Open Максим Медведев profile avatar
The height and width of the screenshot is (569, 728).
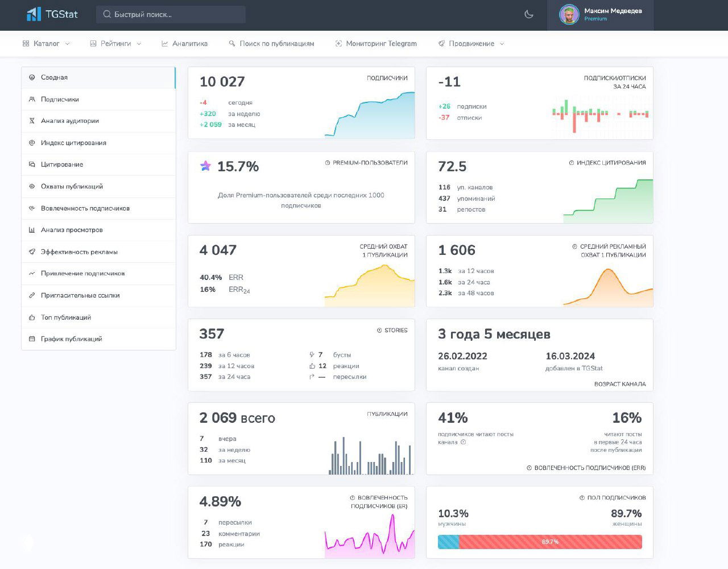click(569, 15)
